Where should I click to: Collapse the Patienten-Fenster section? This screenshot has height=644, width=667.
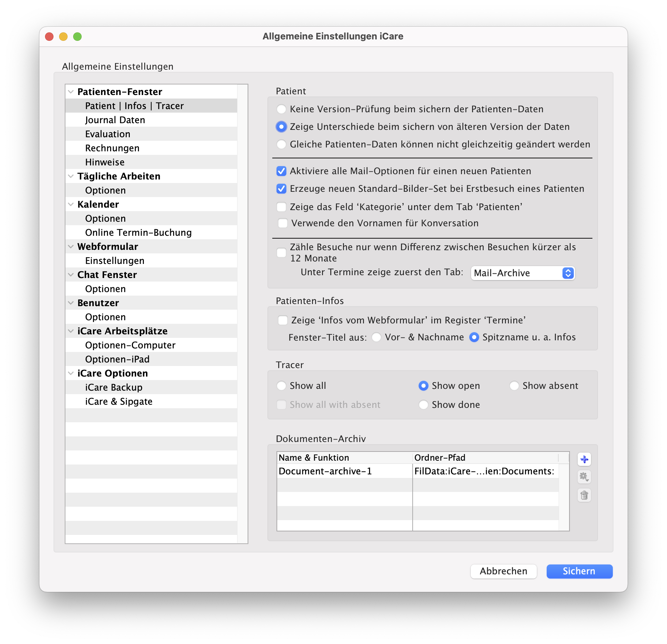[x=71, y=92]
